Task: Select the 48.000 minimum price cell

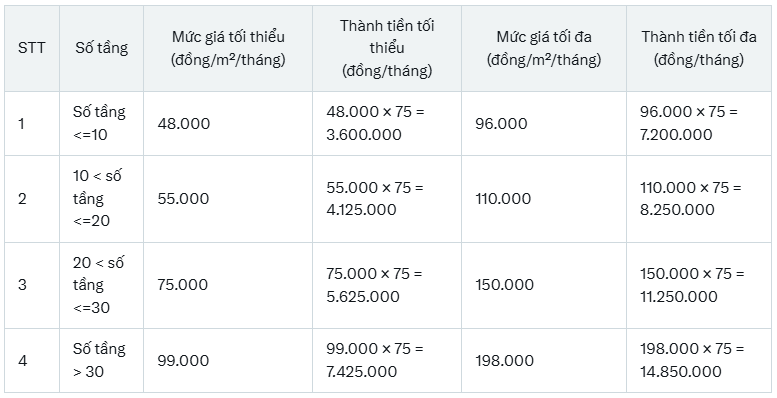Action: point(228,123)
